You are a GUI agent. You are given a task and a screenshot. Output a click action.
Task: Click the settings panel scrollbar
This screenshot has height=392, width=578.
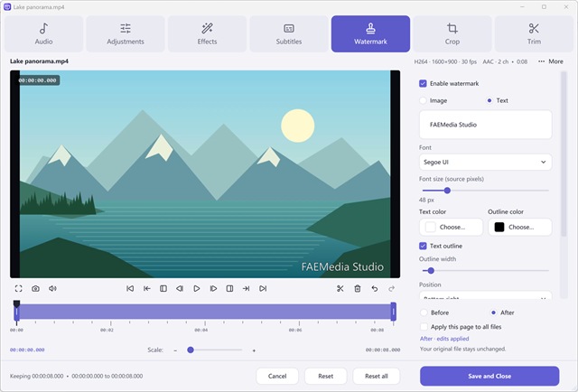coord(563,154)
